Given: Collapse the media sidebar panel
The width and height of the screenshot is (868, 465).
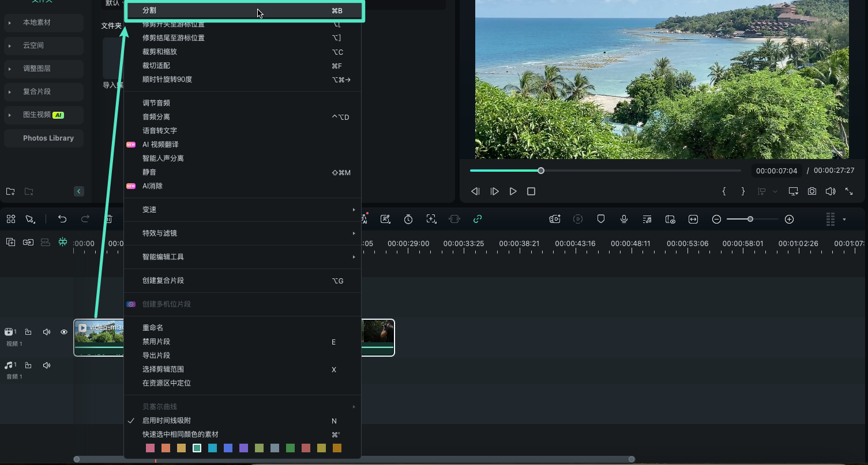Looking at the screenshot, I should pyautogui.click(x=79, y=191).
